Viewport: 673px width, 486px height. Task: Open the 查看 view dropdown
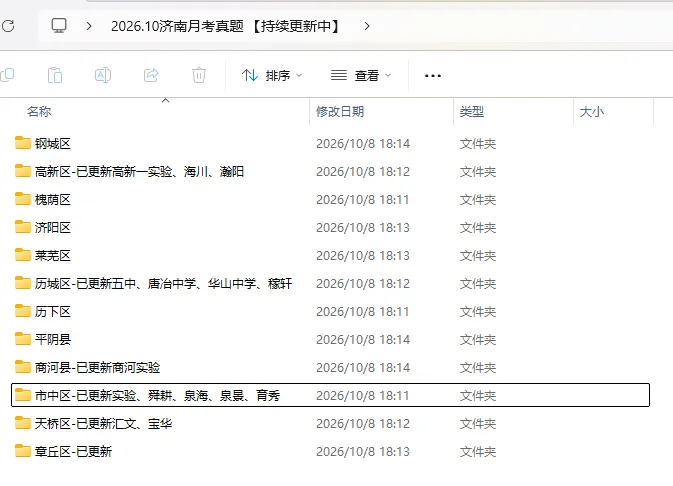click(361, 76)
